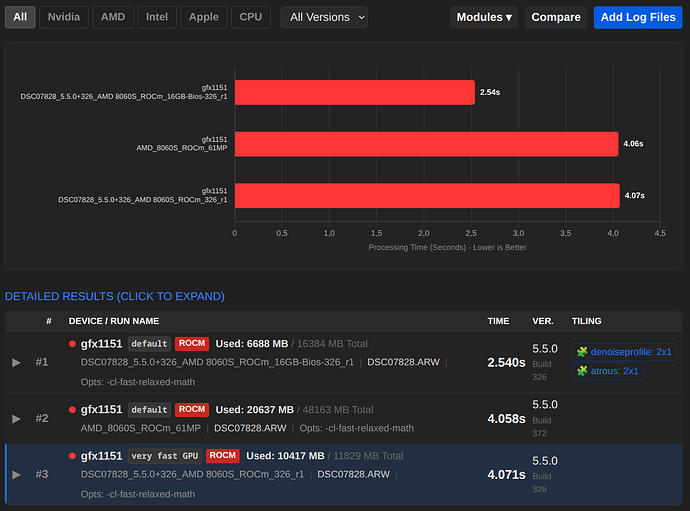
Task: Click the 2.54s chart bar
Action: point(355,92)
